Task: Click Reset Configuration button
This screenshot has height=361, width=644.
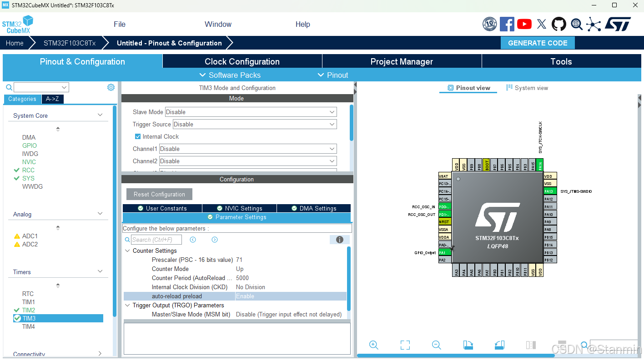Action: coord(159,194)
